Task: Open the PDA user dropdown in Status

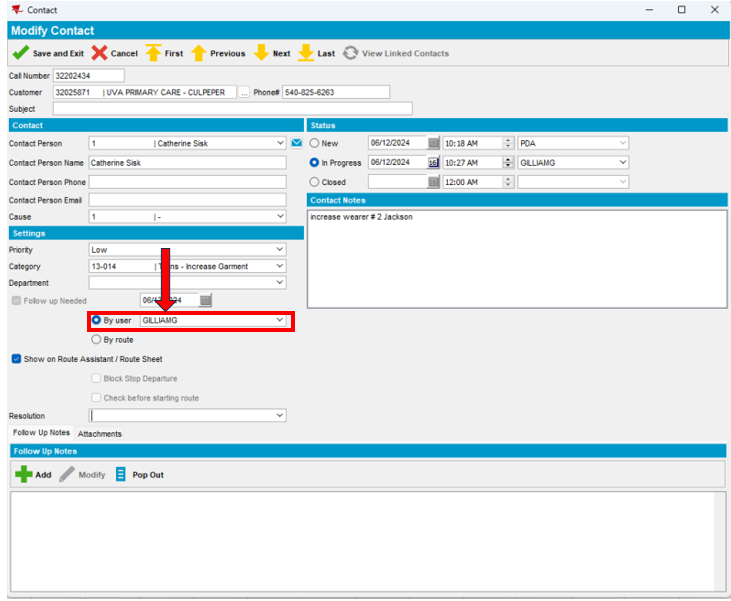Action: tap(623, 143)
